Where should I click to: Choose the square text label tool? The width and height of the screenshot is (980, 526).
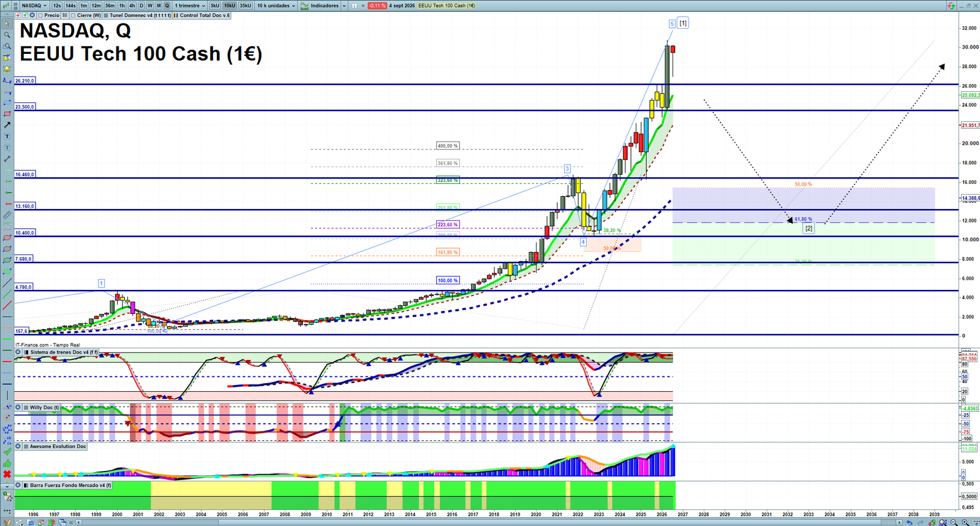pos(7,136)
